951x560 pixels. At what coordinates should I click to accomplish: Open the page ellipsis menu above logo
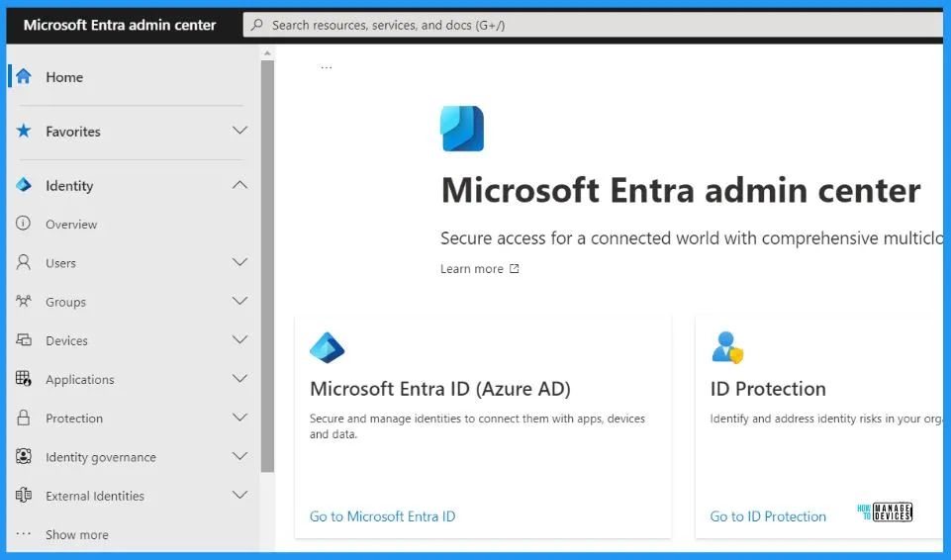(327, 67)
